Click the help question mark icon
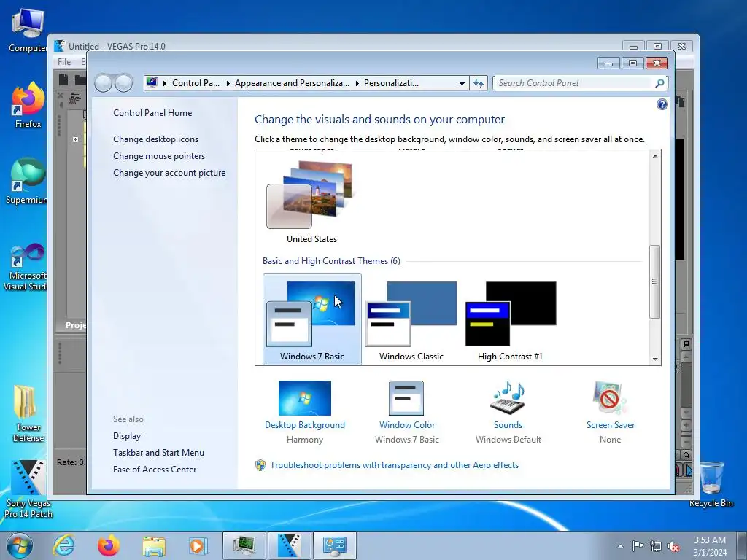 pos(662,104)
